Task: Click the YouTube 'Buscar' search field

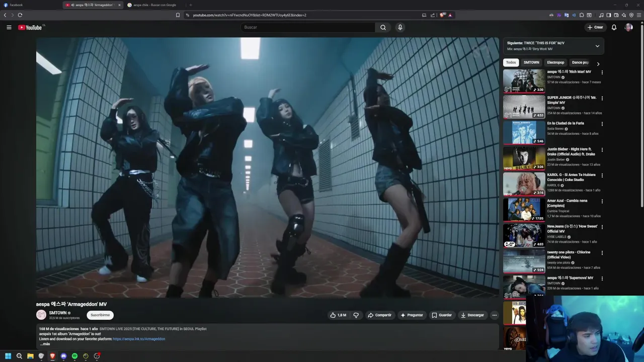Action: click(x=307, y=27)
